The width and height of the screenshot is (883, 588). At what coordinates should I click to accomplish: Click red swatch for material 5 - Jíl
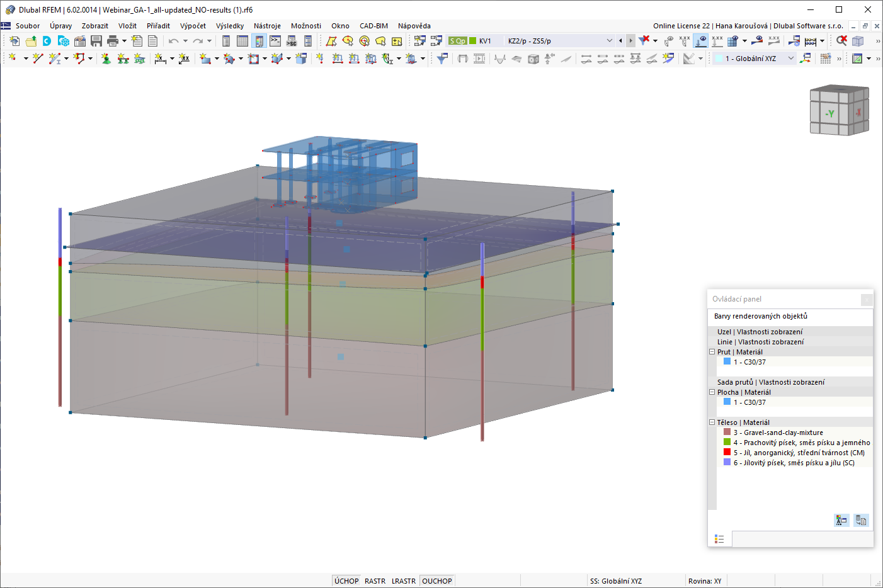[x=727, y=452]
